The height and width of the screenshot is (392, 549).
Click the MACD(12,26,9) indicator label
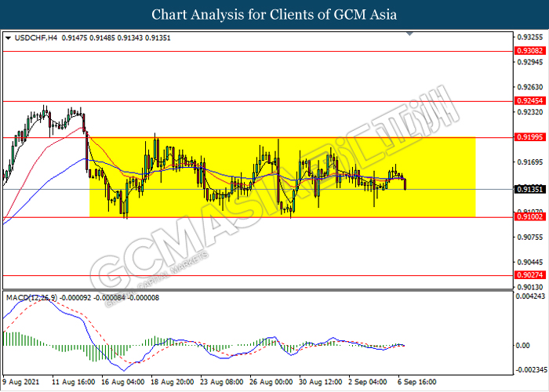point(32,298)
